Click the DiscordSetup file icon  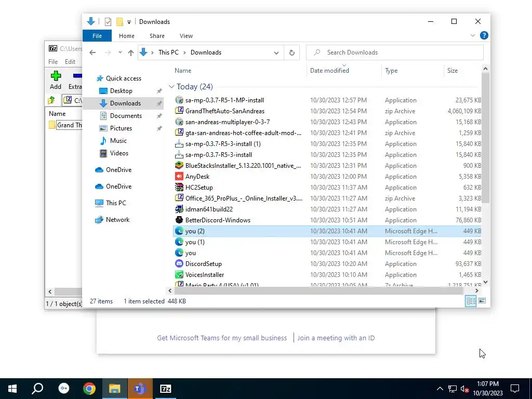point(179,263)
